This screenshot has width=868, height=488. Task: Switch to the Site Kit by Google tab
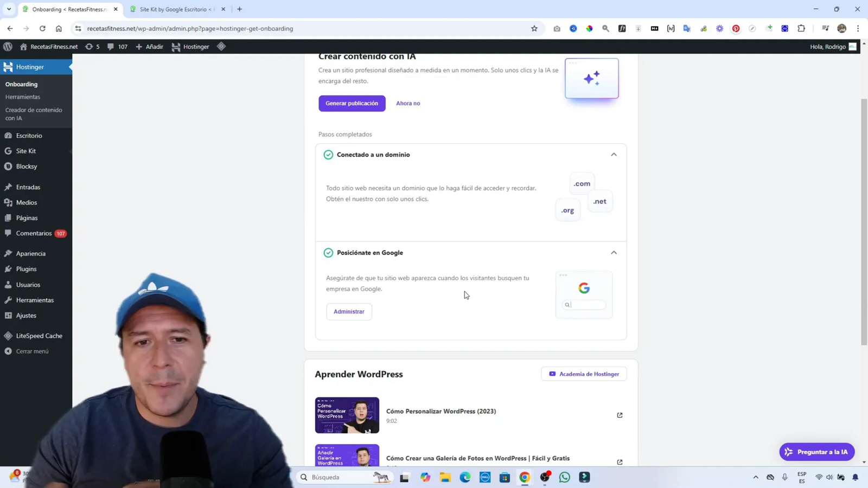click(x=174, y=9)
